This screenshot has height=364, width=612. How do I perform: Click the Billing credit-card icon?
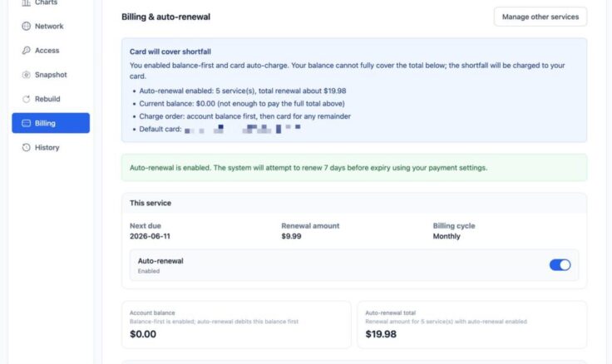26,123
